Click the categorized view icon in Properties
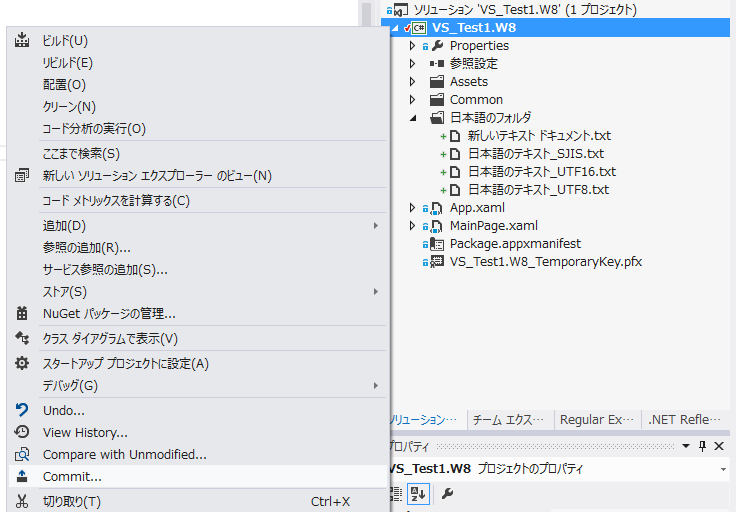The height and width of the screenshot is (512, 736). tap(396, 494)
